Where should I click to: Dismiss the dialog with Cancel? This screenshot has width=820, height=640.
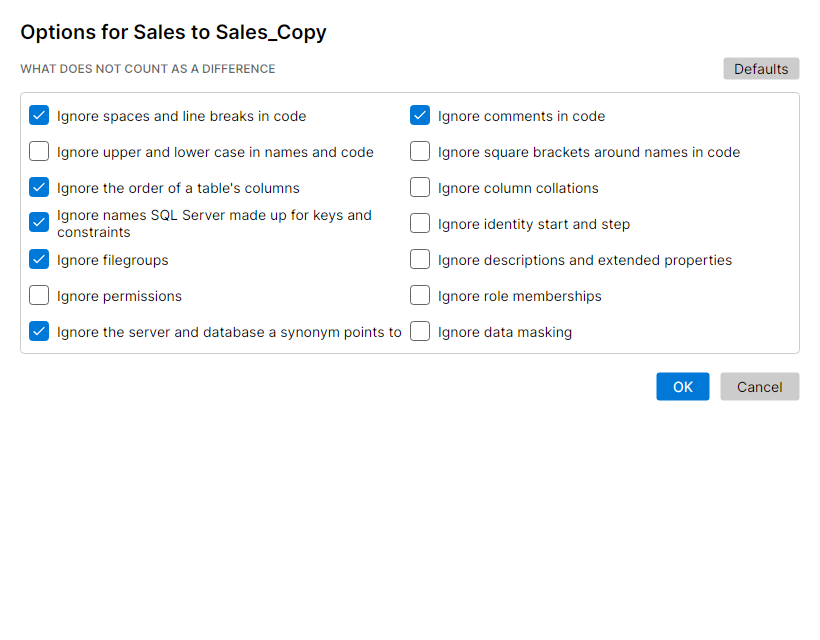point(759,386)
